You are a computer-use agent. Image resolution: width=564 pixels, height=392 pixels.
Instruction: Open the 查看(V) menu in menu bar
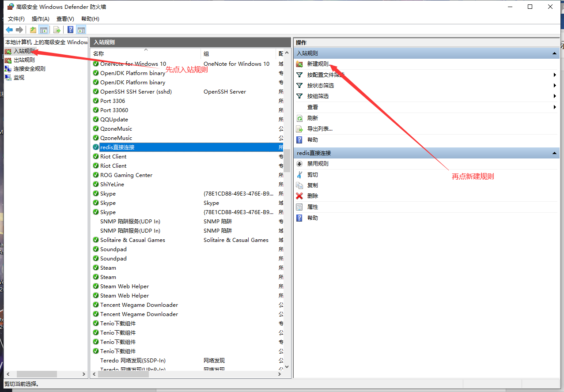(65, 19)
